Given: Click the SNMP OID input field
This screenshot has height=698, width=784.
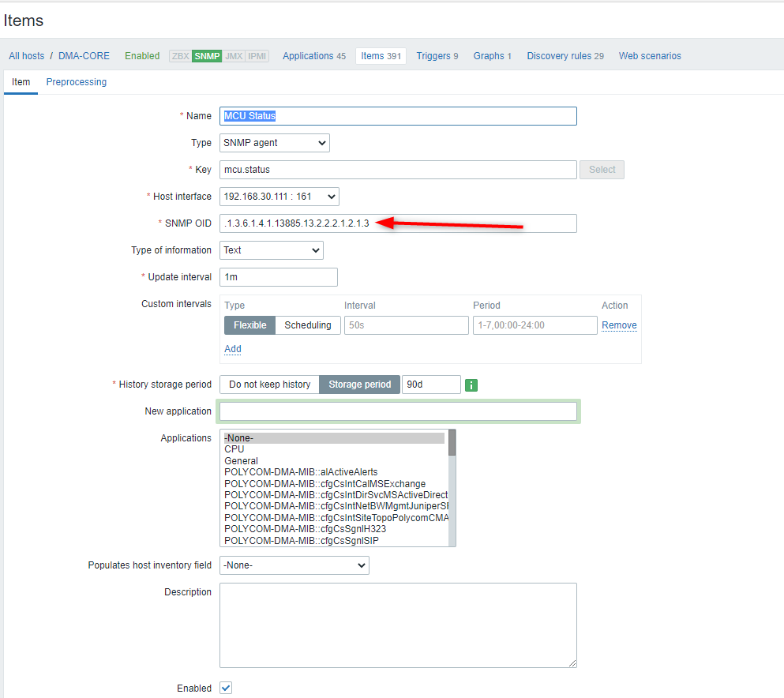Looking at the screenshot, I should click(x=398, y=223).
